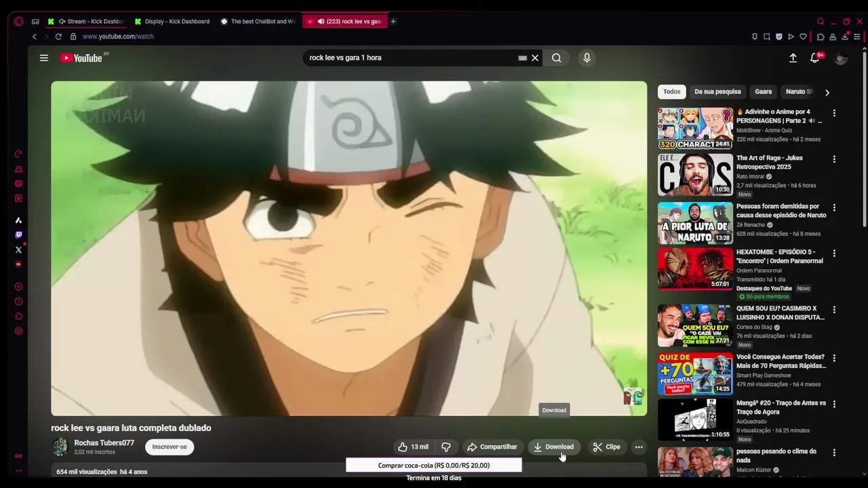Open options for Adivinhe o Anime video
The image size is (868, 488).
click(x=834, y=113)
